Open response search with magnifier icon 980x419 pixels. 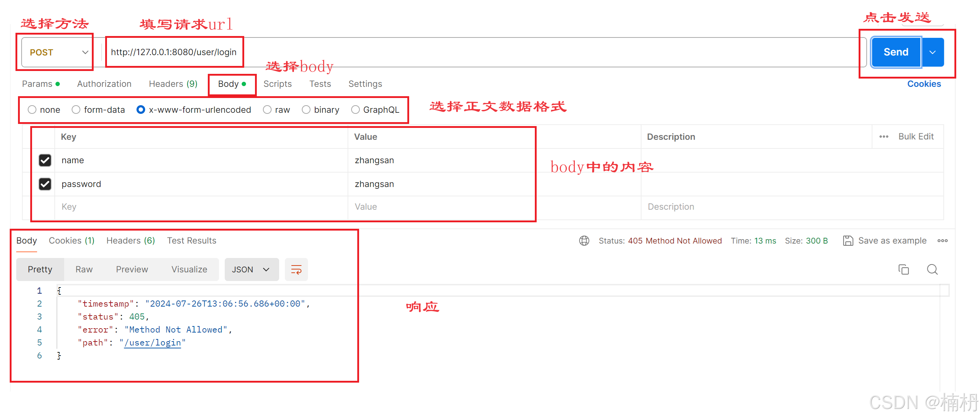932,269
